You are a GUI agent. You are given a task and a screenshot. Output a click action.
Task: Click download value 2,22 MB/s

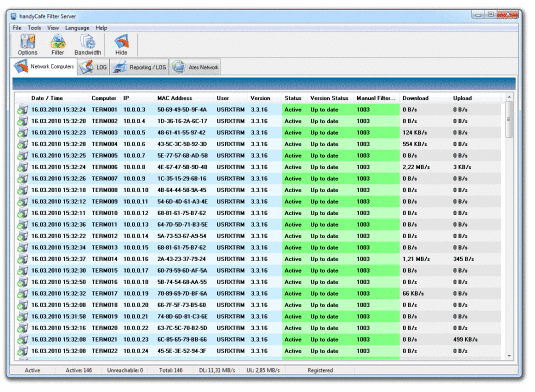(416, 167)
